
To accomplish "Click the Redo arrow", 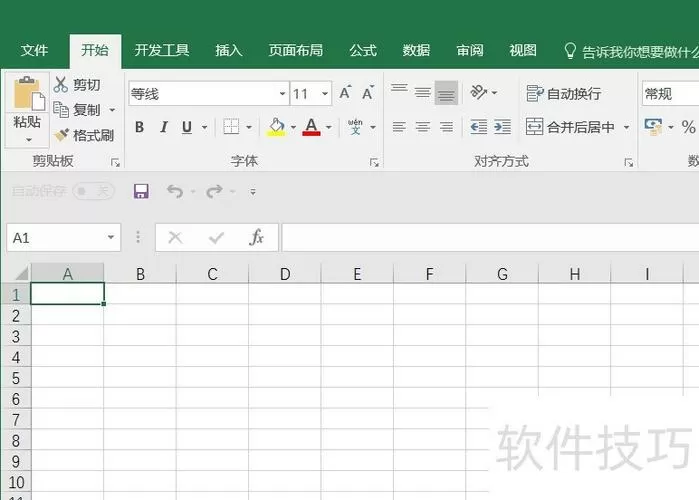I will (214, 192).
